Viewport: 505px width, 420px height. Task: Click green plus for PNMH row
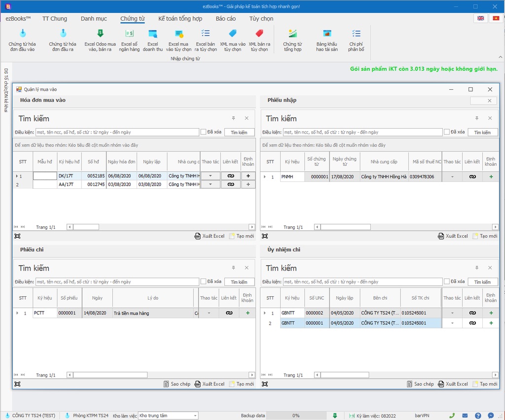[x=491, y=176]
